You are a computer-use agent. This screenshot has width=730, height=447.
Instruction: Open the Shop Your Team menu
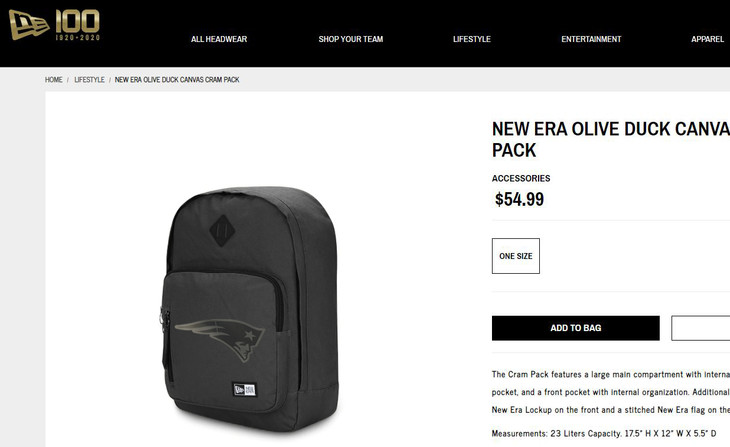[351, 39]
